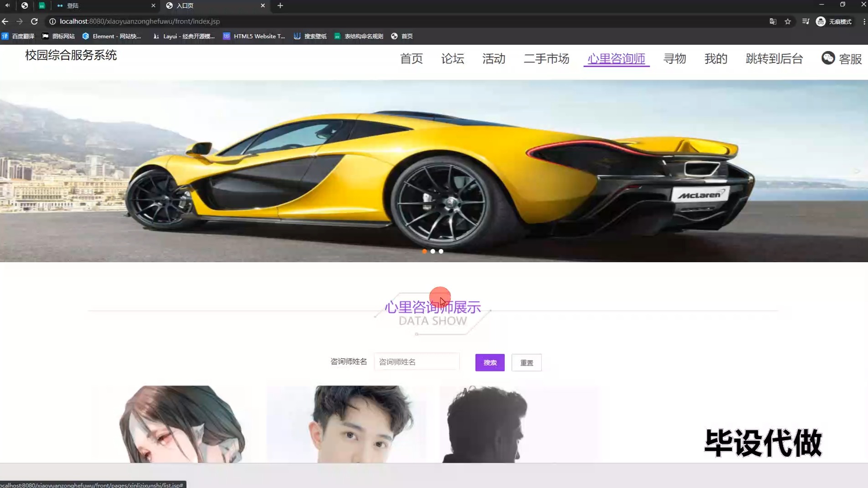Open the female anime counselor card
Image resolution: width=868 pixels, height=488 pixels.
coord(173,424)
